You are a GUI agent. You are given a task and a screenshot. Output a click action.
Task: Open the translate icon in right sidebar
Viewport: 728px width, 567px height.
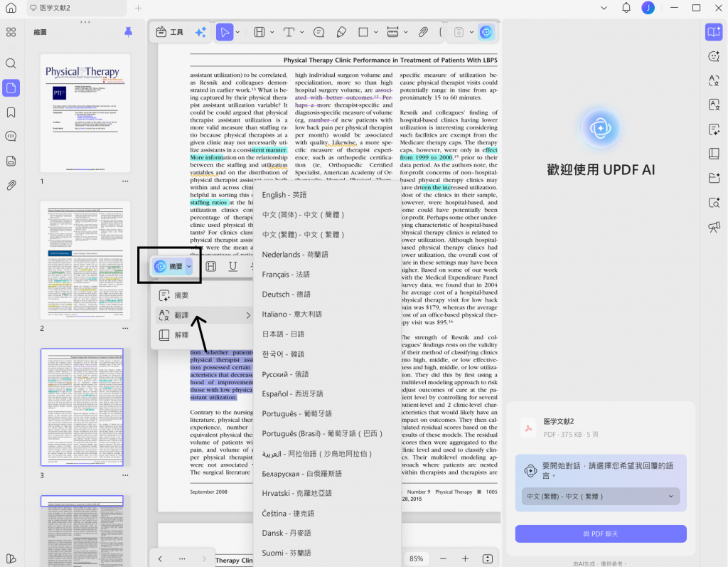click(714, 81)
